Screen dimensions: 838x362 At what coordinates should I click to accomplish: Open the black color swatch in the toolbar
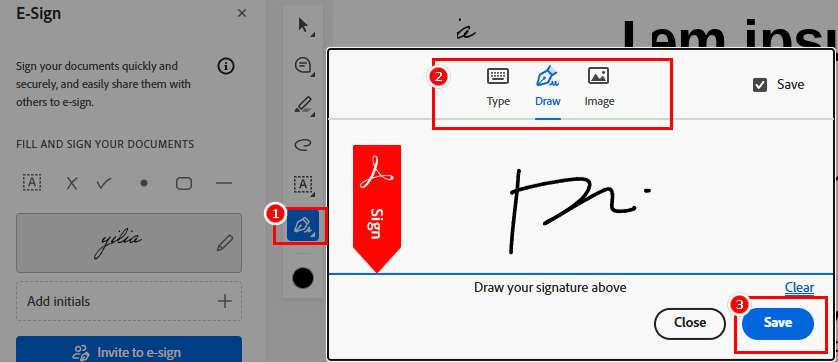click(303, 278)
